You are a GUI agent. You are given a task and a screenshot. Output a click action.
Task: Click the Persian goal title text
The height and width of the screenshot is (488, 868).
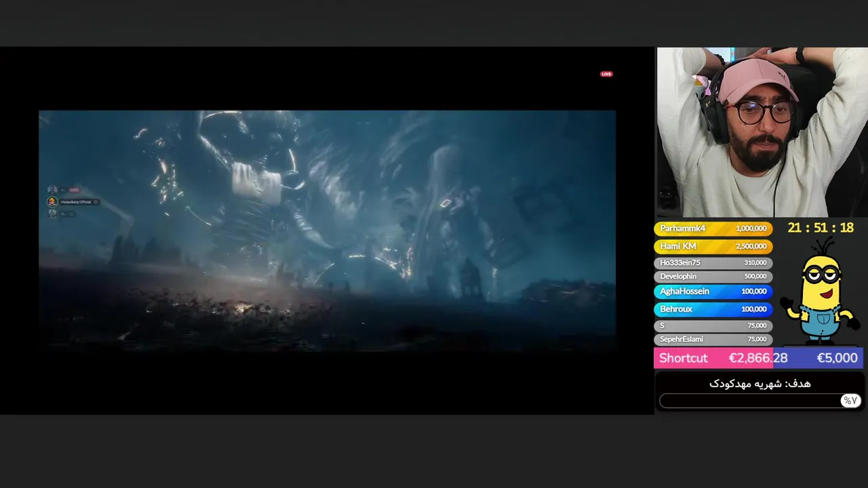coord(760,384)
